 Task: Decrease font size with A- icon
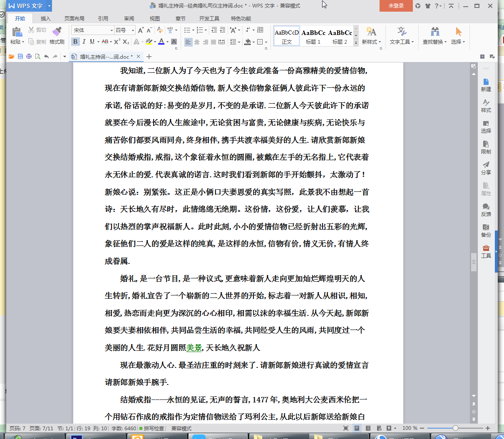pos(150,30)
